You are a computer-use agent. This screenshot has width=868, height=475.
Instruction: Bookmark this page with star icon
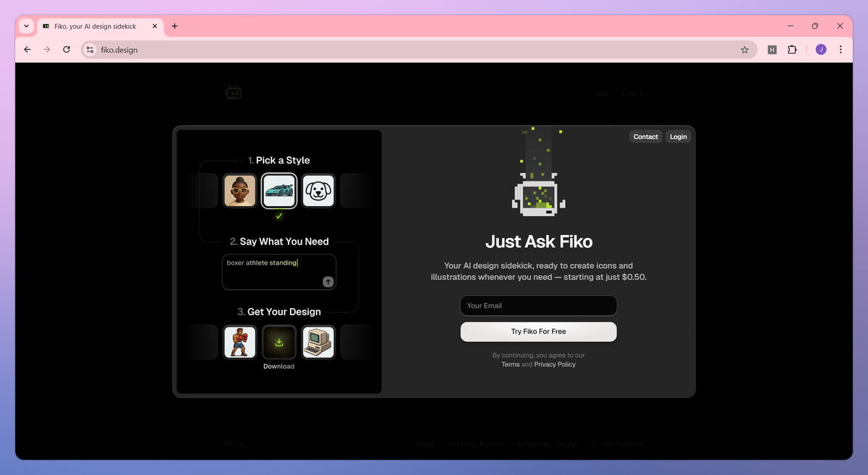(x=744, y=50)
